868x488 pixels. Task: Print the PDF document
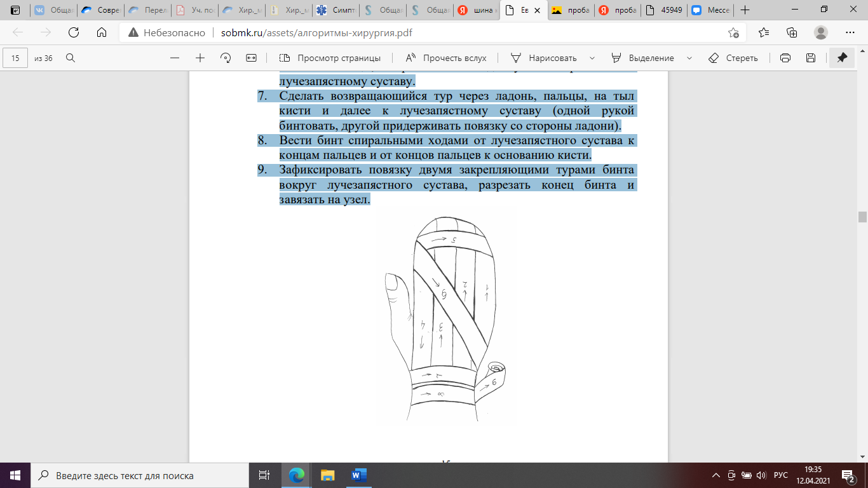[x=785, y=58]
